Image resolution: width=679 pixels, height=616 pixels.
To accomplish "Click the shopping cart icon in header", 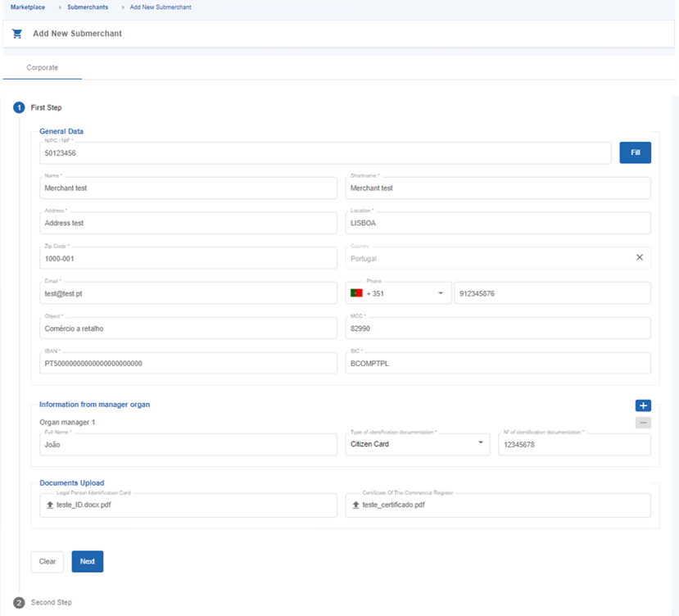I will pos(17,34).
